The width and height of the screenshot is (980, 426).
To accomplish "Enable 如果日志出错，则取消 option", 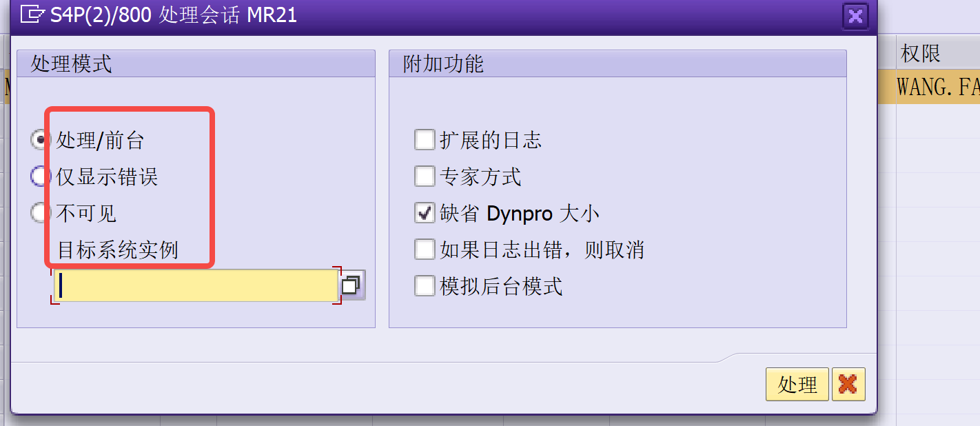I will click(x=425, y=249).
